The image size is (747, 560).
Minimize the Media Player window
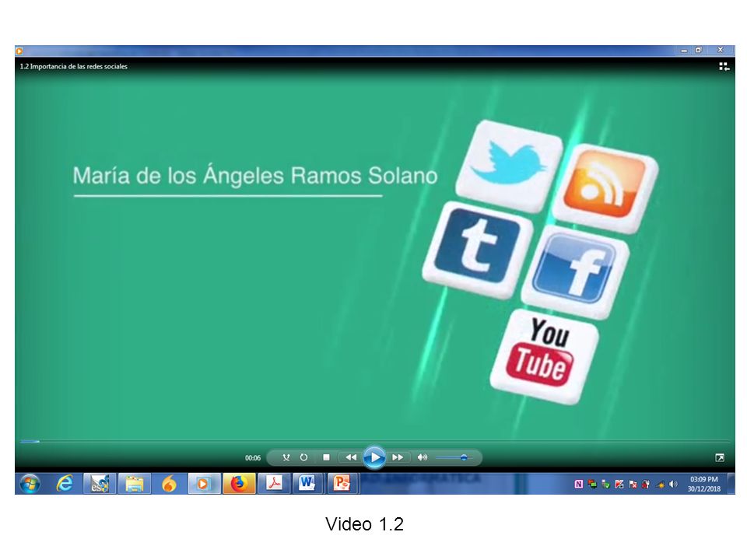click(684, 50)
